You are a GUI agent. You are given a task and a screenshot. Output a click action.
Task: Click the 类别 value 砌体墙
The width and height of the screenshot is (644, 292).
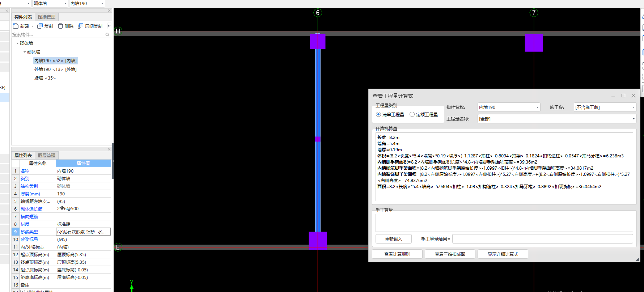click(x=83, y=178)
